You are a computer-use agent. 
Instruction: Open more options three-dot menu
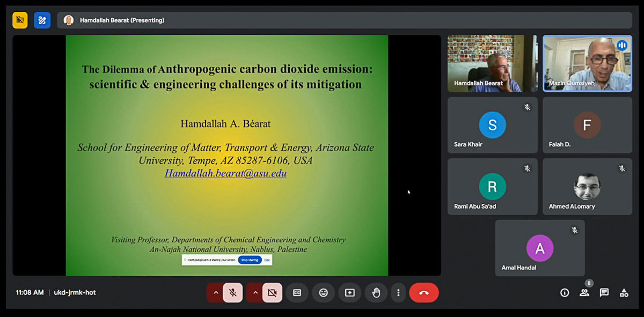[x=398, y=293]
